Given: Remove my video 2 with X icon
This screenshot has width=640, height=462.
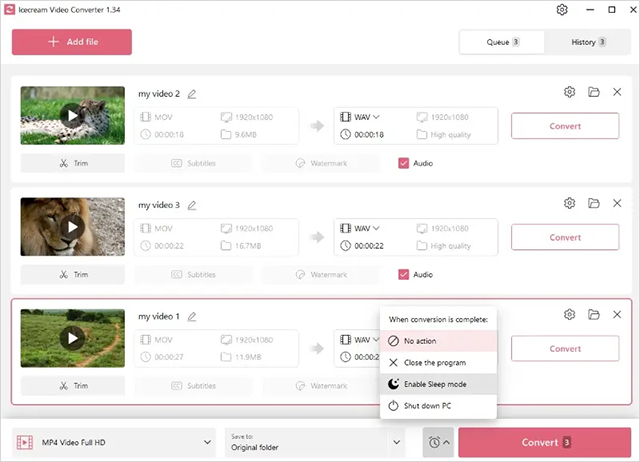Looking at the screenshot, I should coord(617,92).
